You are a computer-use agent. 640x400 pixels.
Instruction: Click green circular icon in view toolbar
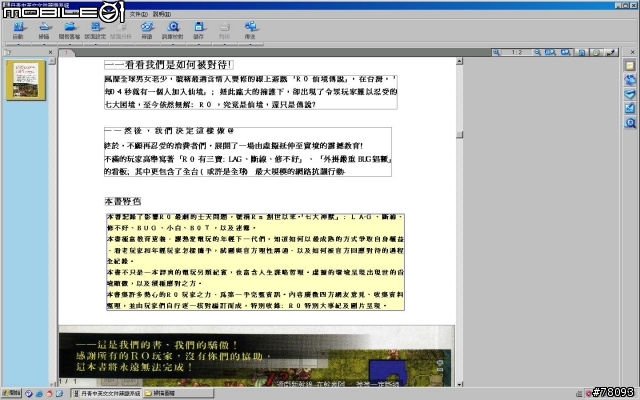(x=596, y=52)
